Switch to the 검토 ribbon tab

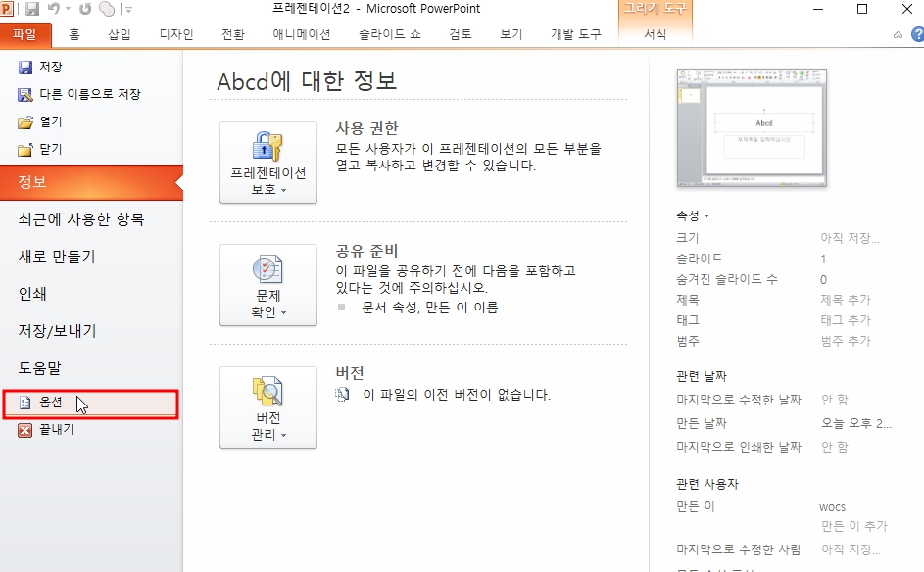click(x=461, y=34)
